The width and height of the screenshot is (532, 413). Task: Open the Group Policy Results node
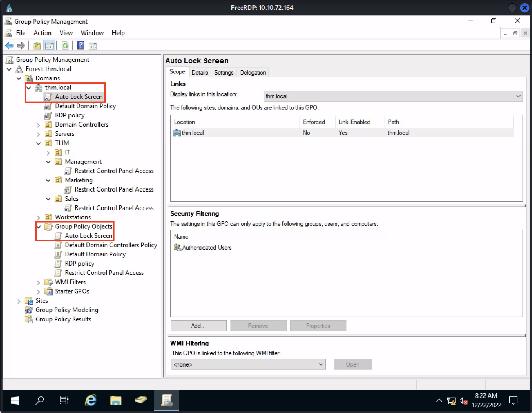(63, 319)
